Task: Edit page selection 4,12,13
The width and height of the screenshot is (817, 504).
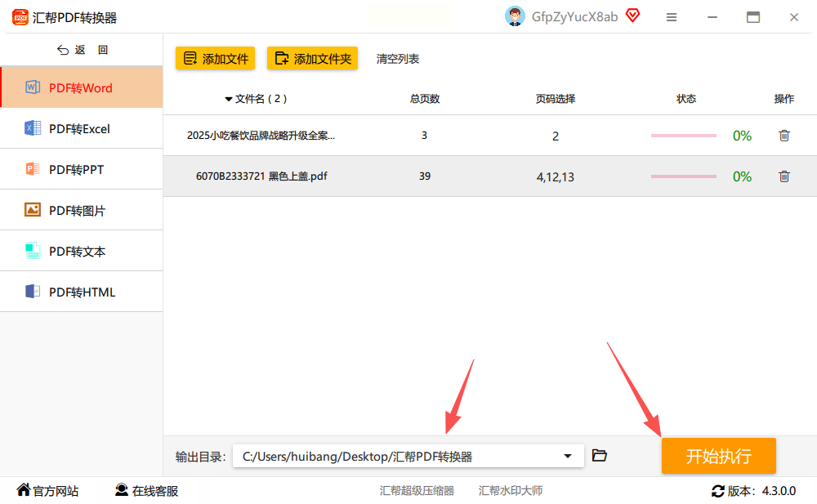Action: click(x=556, y=176)
